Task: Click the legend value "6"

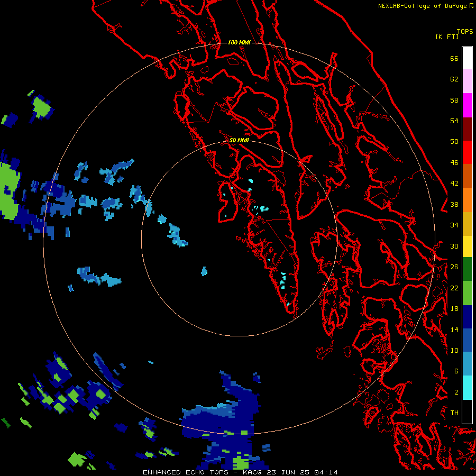Action: pyautogui.click(x=456, y=371)
